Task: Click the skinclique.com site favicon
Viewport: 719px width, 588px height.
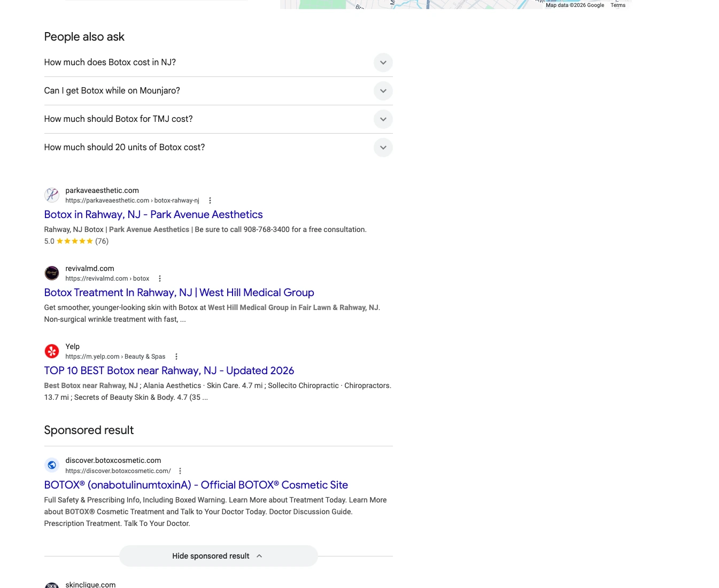Action: click(52, 585)
